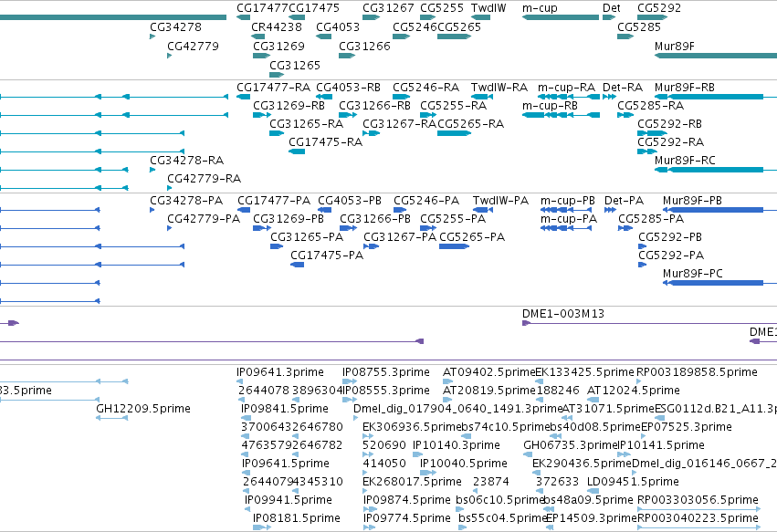This screenshot has width=777, height=532.
Task: Click transcript Mur89F-RC
Action: (716, 170)
